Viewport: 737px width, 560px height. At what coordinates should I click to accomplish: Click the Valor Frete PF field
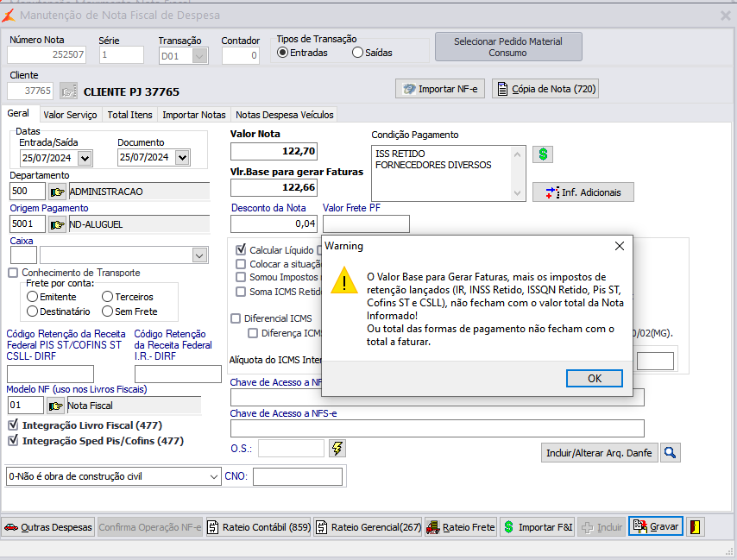pos(366,224)
